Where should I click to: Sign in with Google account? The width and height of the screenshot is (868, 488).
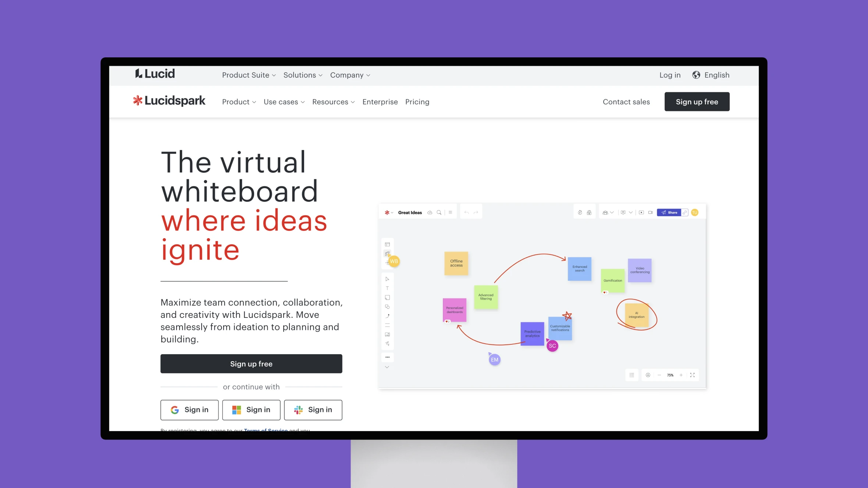[189, 409]
